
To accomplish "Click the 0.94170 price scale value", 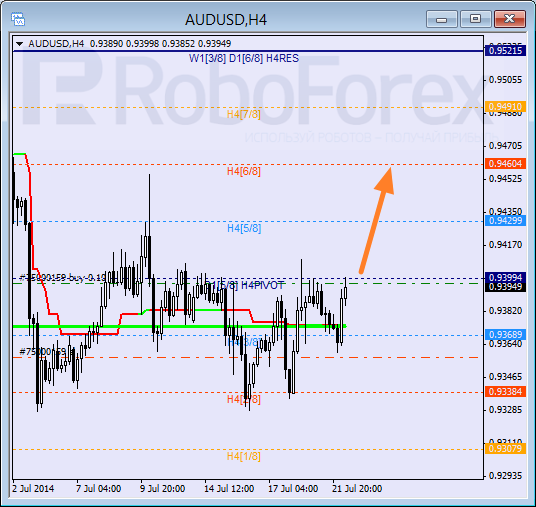I will tap(506, 245).
